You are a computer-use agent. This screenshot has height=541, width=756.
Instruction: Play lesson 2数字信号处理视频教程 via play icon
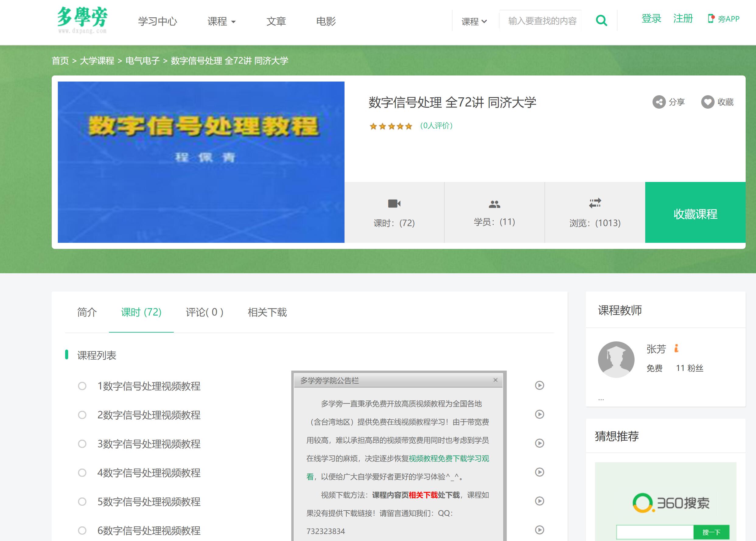coord(539,414)
